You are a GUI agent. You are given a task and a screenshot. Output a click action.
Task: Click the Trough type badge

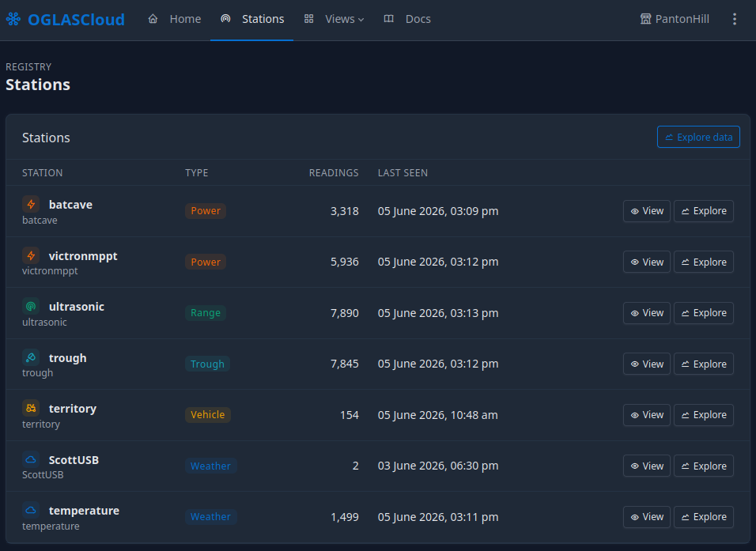(x=207, y=364)
